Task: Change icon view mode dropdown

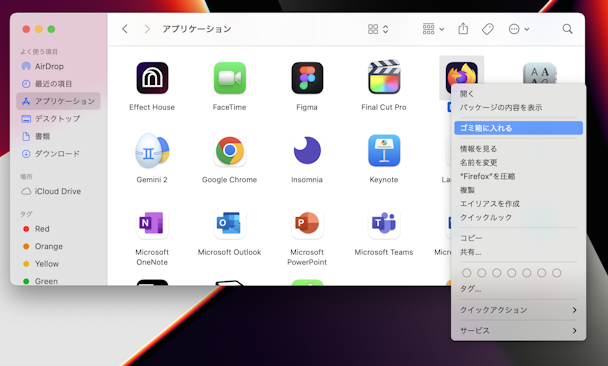Action: point(378,29)
